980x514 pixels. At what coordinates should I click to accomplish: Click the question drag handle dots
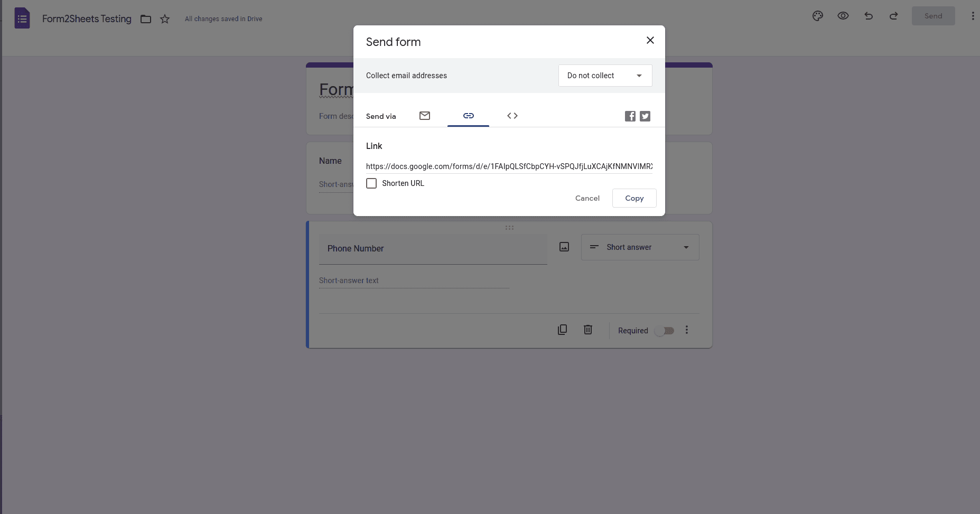509,228
